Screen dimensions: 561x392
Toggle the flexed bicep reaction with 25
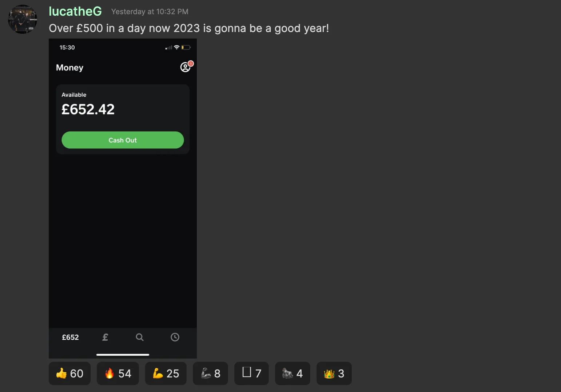click(x=166, y=373)
